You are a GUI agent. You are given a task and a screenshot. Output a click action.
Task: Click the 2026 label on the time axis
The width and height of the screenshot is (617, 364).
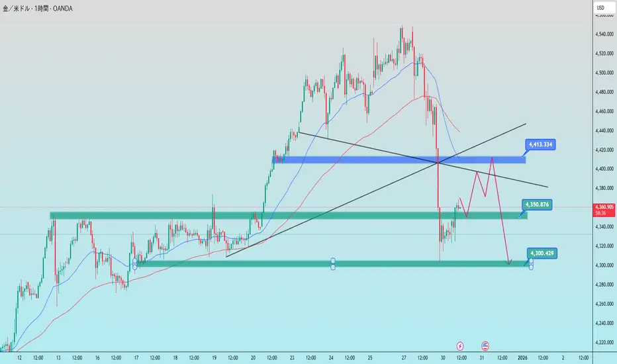[x=522, y=357]
